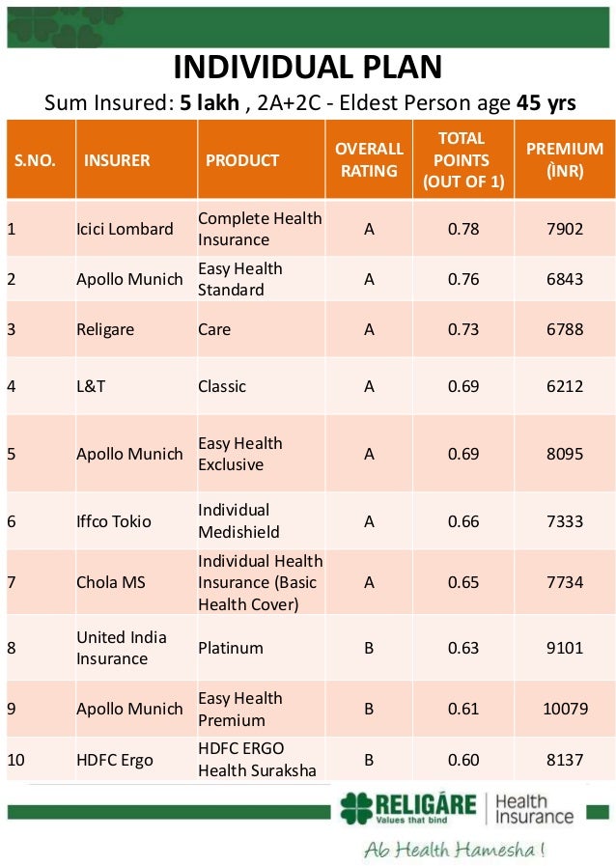The height and width of the screenshot is (866, 616).
Task: Click the S.NO. column header
Action: (35, 160)
